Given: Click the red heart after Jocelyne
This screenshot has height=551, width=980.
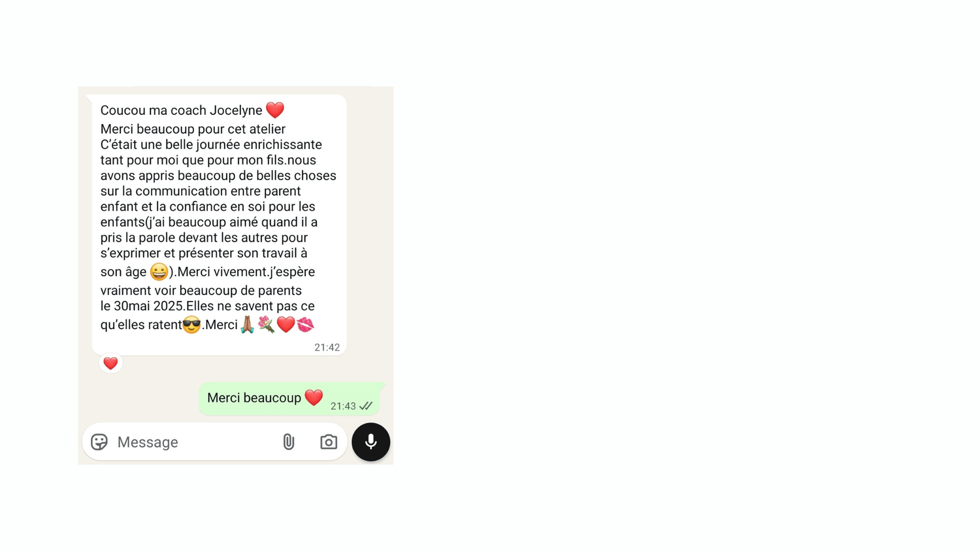Looking at the screenshot, I should 275,110.
